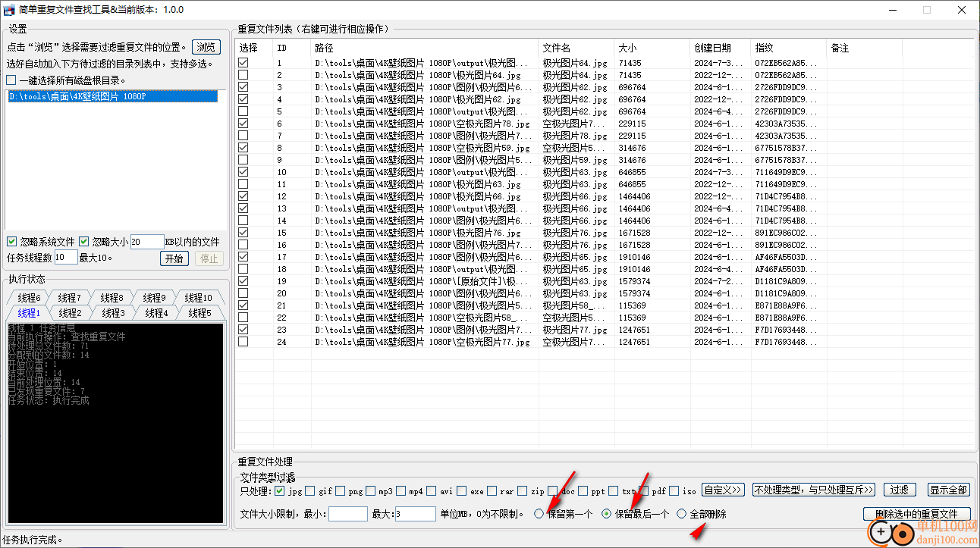Enable the exe file type filter
This screenshot has height=548, width=980.
tap(462, 490)
